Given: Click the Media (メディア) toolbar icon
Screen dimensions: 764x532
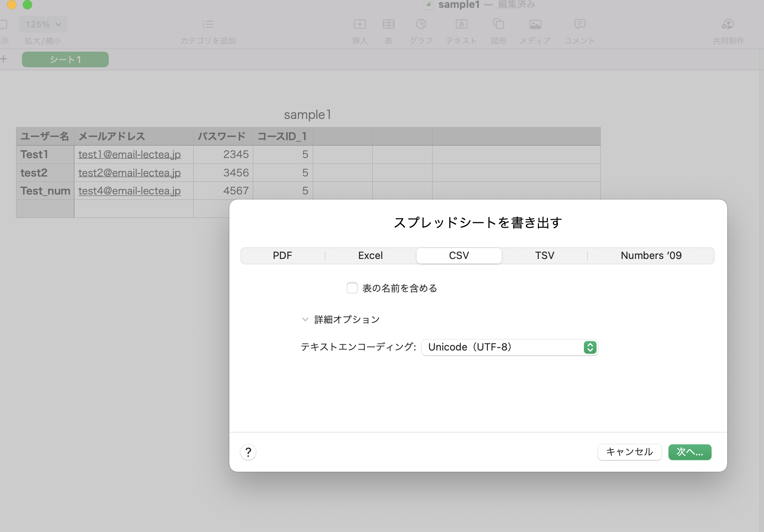Looking at the screenshot, I should [x=535, y=25].
